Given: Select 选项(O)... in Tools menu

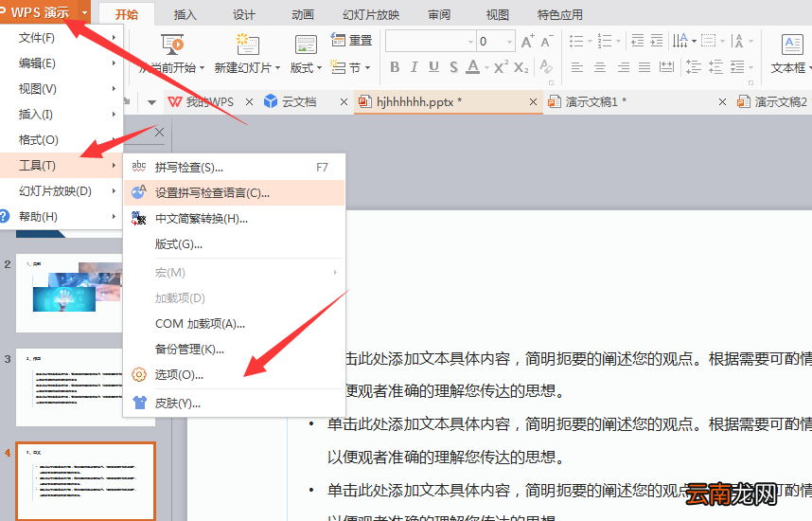Looking at the screenshot, I should tap(234, 375).
